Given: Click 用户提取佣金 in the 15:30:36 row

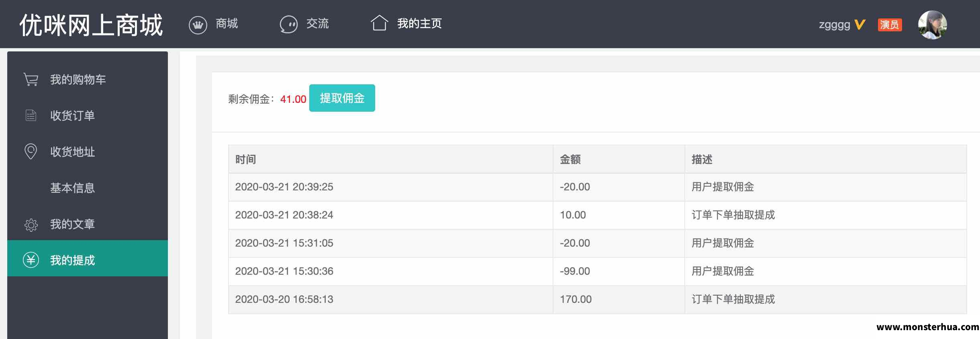Looking at the screenshot, I should point(723,271).
